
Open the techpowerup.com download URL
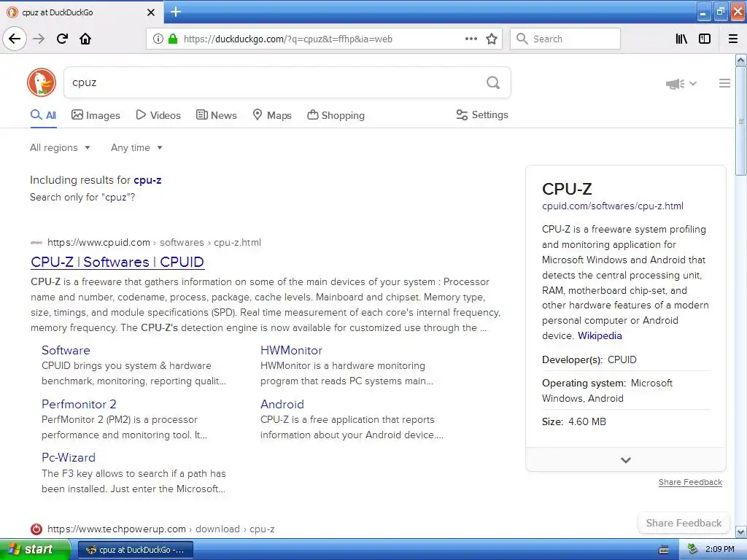[161, 529]
